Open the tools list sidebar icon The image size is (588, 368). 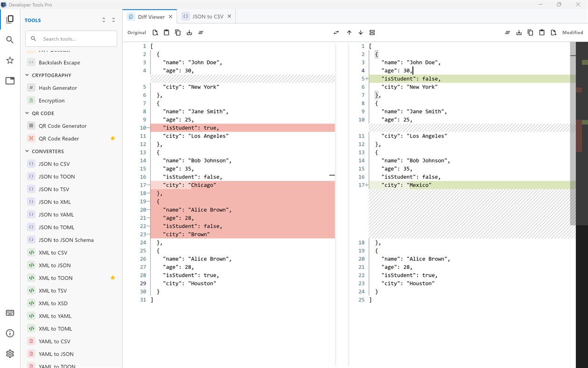tap(10, 19)
